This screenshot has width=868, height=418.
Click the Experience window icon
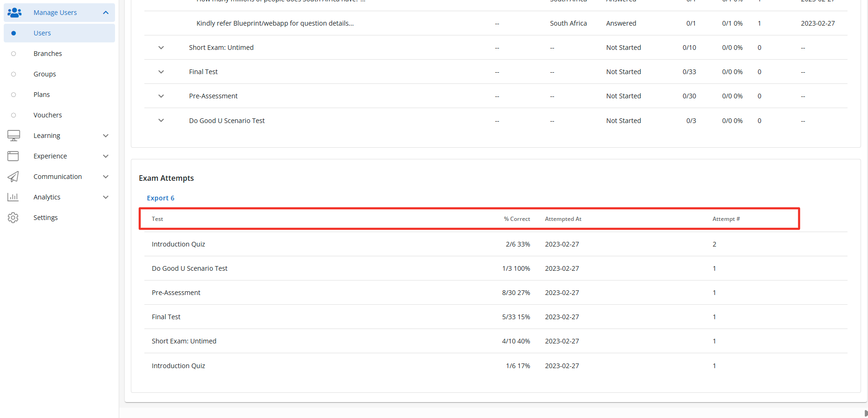(x=13, y=156)
